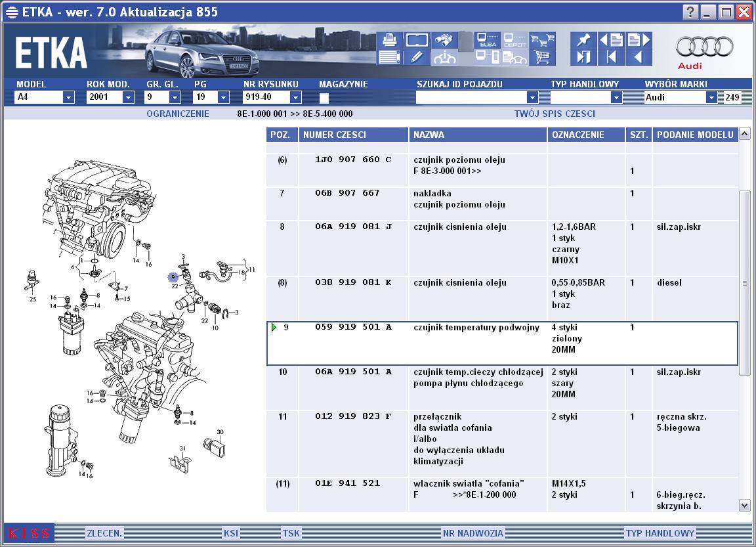The image size is (756, 547).
Task: Click ZLECEN. in the bottom bar
Action: pyautogui.click(x=104, y=533)
